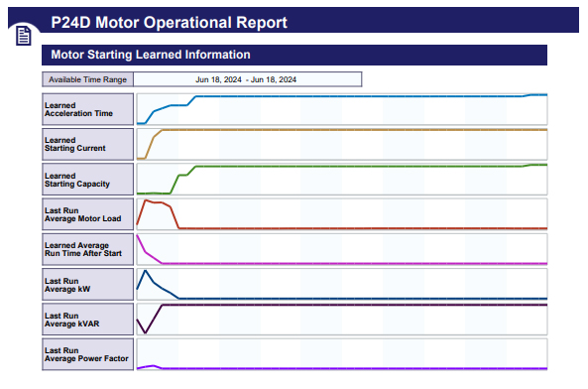Select the Learned Acceleration Time label
The height and width of the screenshot is (389, 588).
coord(87,109)
